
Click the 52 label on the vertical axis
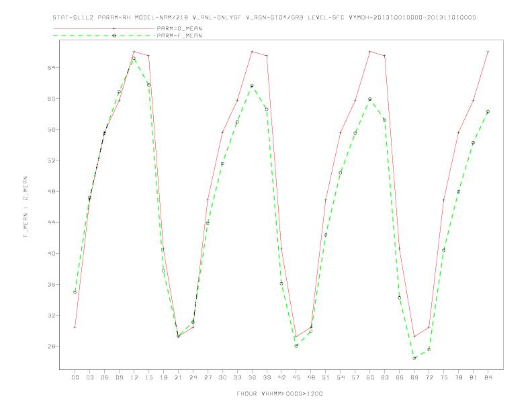coord(51,161)
